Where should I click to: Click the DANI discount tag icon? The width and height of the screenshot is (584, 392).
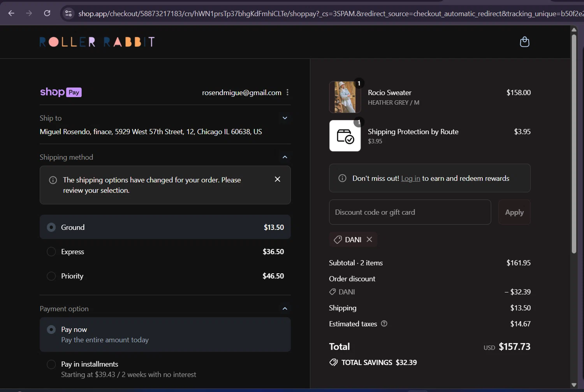point(338,240)
